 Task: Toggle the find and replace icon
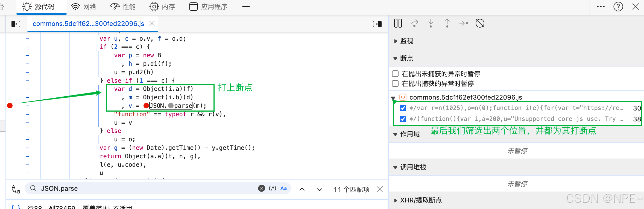click(x=16, y=189)
